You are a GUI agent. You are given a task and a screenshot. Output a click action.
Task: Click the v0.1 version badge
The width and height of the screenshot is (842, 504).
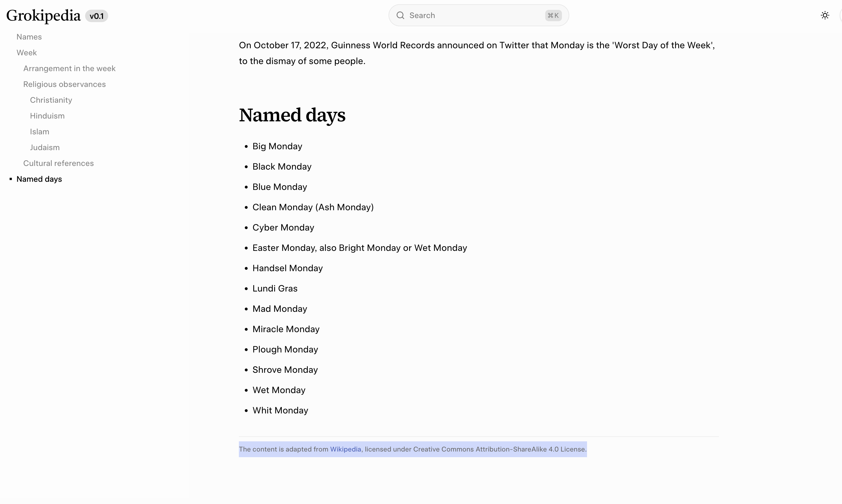97,16
